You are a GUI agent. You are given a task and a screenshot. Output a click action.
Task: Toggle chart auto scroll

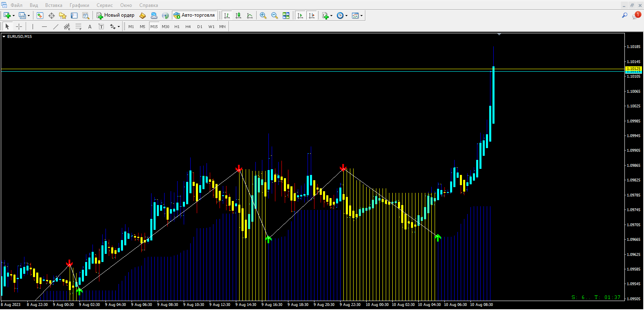300,15
